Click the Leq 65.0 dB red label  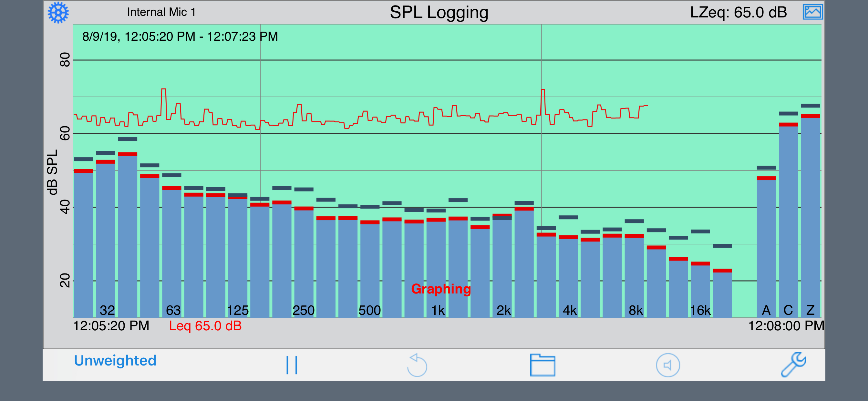[x=205, y=326]
